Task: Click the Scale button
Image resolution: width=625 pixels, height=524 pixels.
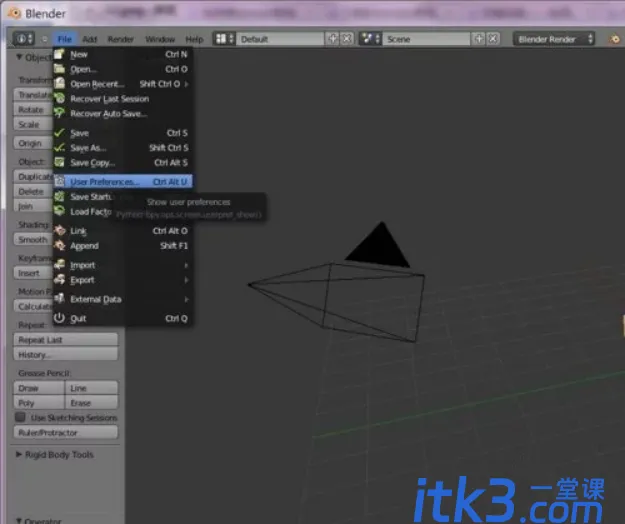Action: pyautogui.click(x=33, y=124)
